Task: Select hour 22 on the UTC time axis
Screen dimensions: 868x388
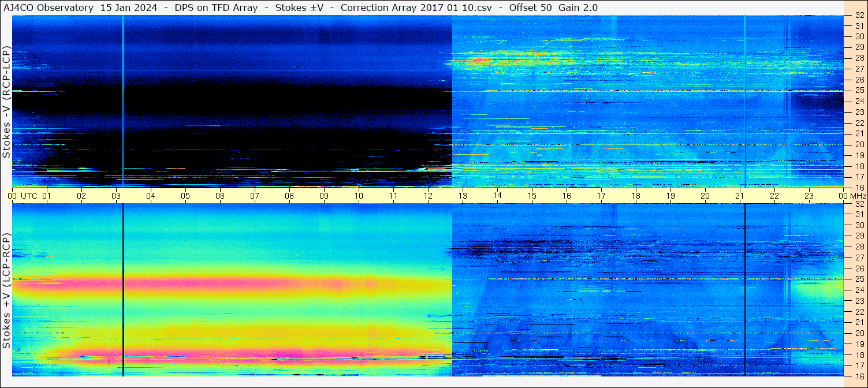Action: pyautogui.click(x=774, y=196)
